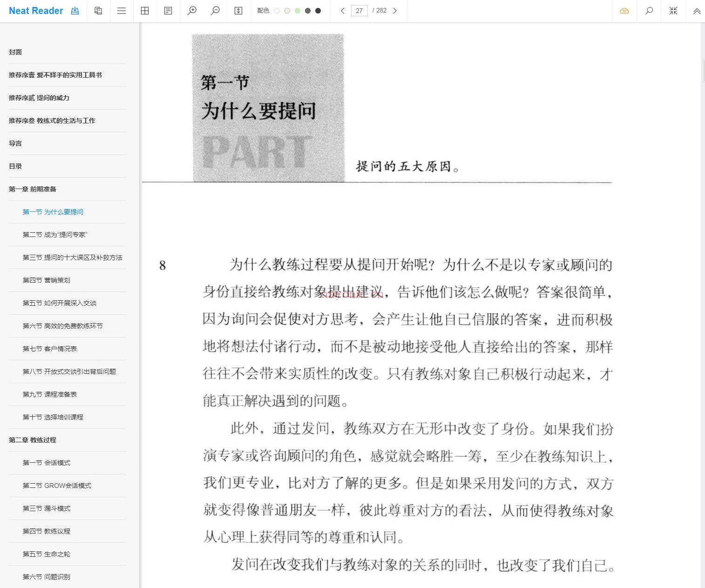Select 第九节 课程准备表
Screen dimensions: 705x588
pos(50,394)
